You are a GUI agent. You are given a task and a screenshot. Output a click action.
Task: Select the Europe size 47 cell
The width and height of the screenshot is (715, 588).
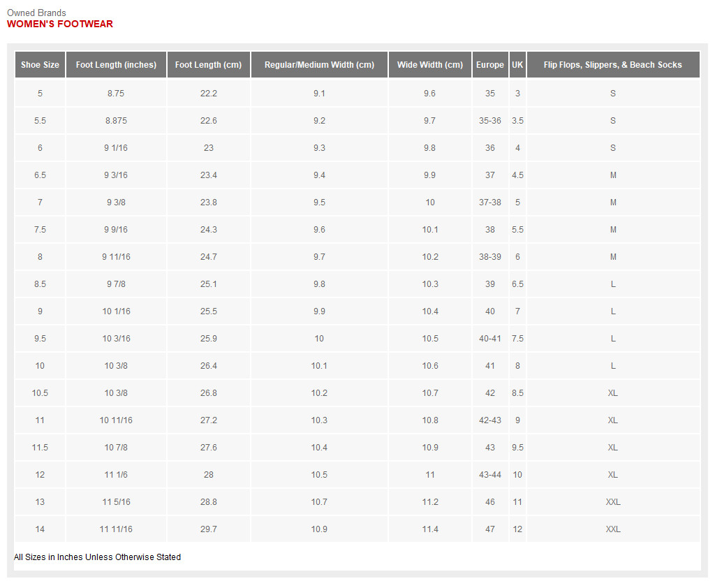coord(490,529)
